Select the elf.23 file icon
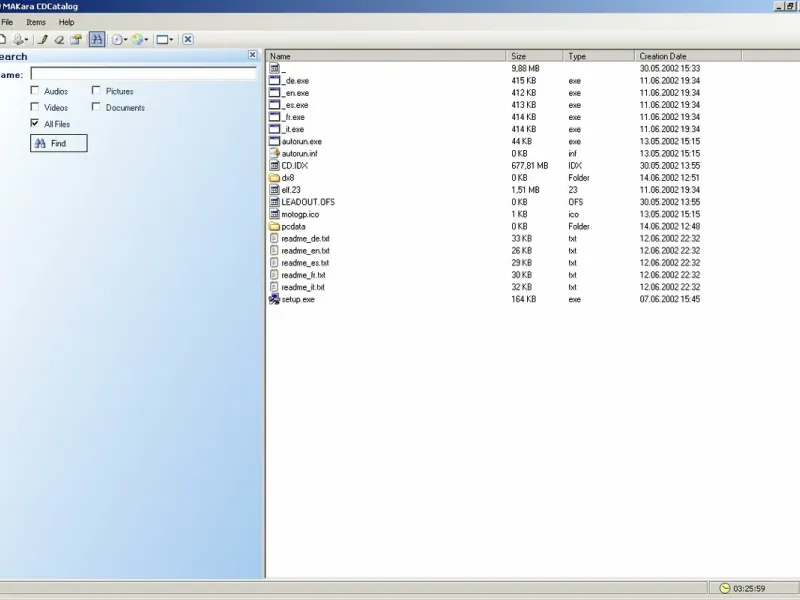This screenshot has height=600, width=800. pyautogui.click(x=274, y=190)
